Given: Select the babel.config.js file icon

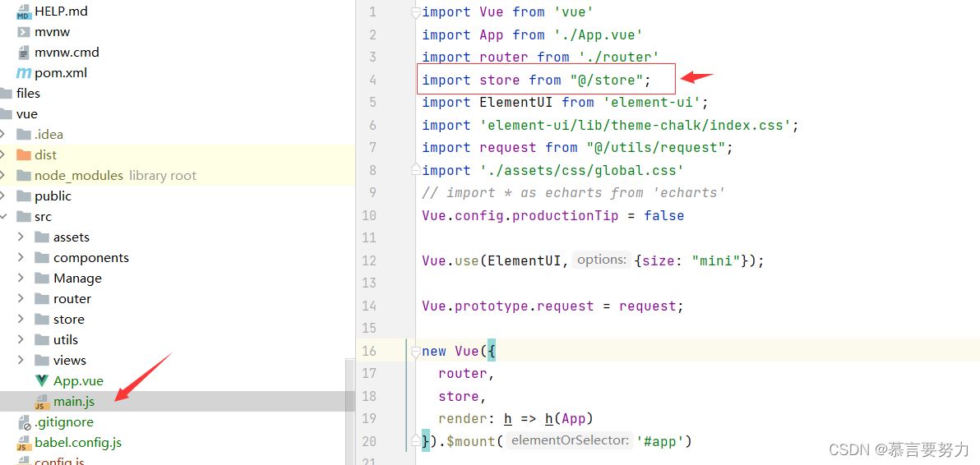Looking at the screenshot, I should point(24,443).
